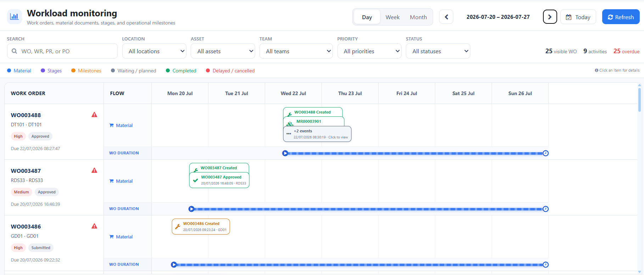Click WO003488 duration start marker
The width and height of the screenshot is (644, 275).
(x=285, y=153)
